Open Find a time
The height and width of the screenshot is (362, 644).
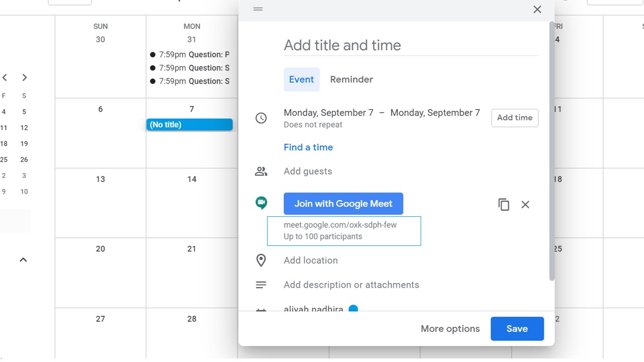click(308, 147)
